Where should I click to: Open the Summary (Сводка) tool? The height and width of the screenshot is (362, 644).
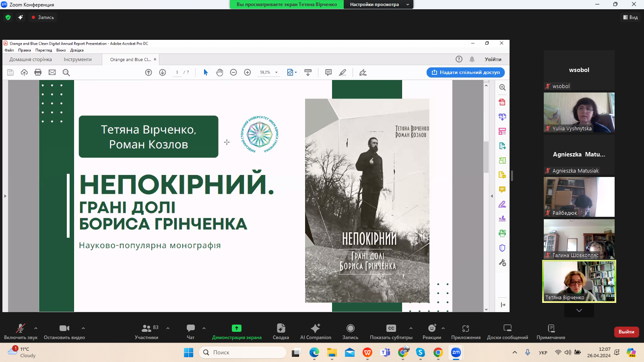click(x=281, y=331)
